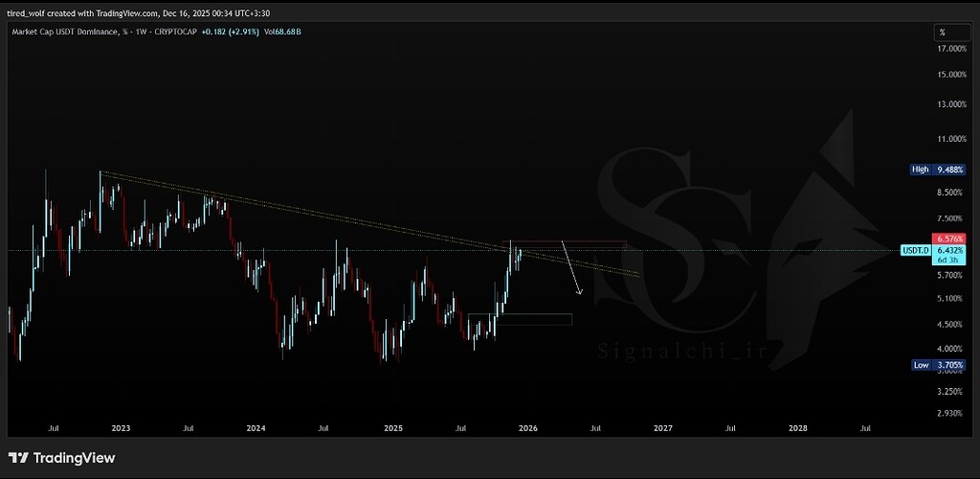Select the gray support zone rectangle

coord(520,319)
